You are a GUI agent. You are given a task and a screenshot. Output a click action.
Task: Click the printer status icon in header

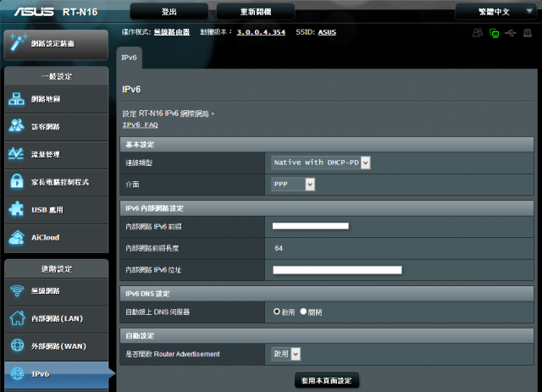527,33
